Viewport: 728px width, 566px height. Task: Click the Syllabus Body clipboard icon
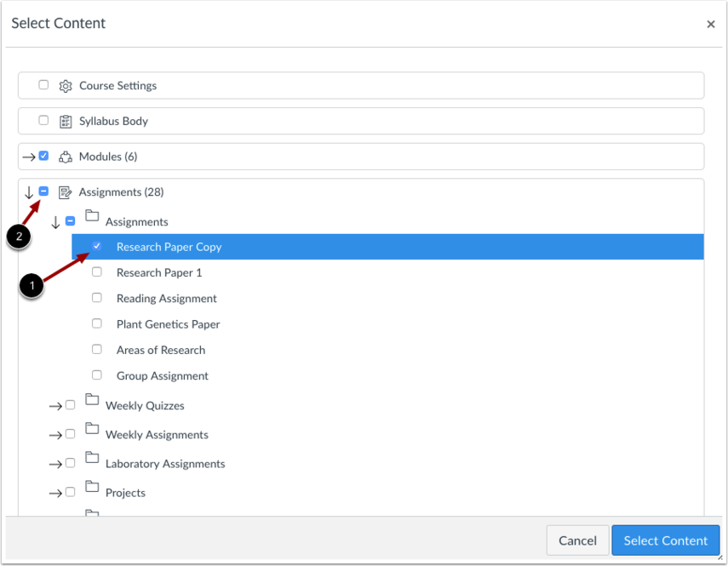(x=66, y=122)
